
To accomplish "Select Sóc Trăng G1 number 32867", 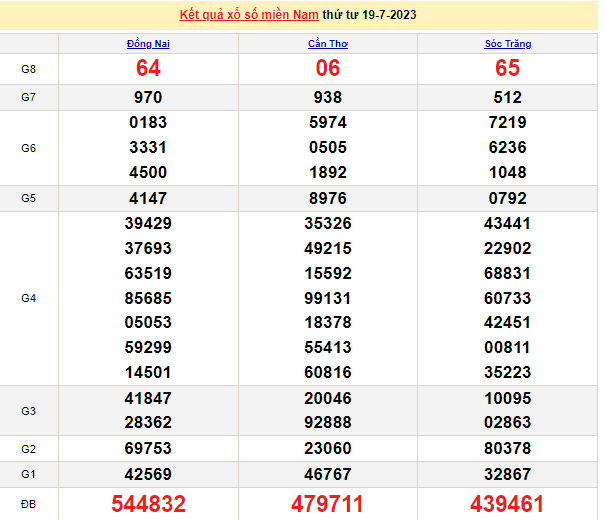I will (x=507, y=472).
